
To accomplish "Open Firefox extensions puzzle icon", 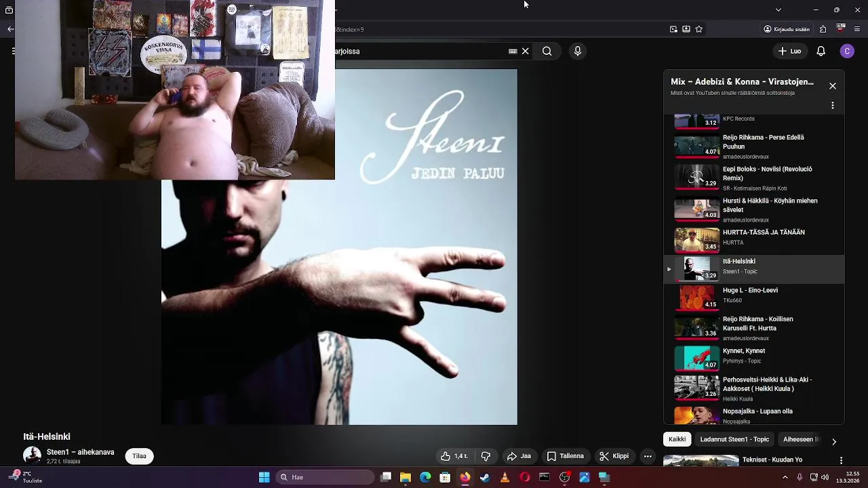I will click(x=823, y=29).
